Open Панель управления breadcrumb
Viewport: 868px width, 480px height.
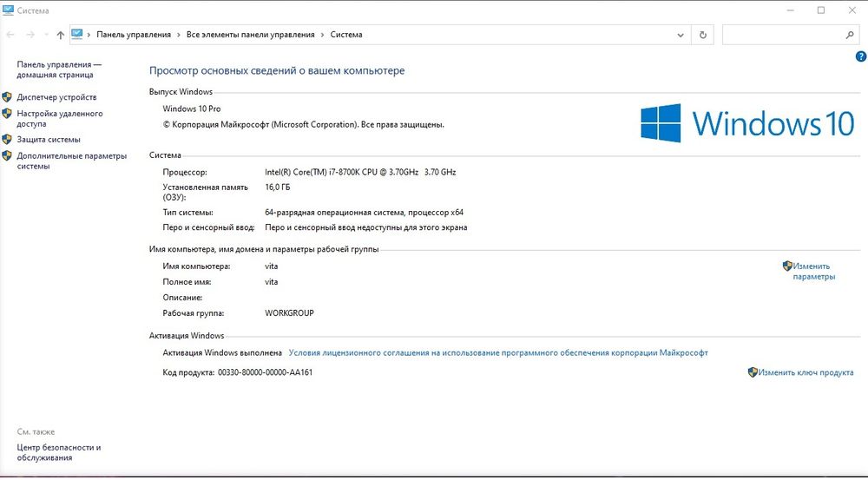(134, 35)
